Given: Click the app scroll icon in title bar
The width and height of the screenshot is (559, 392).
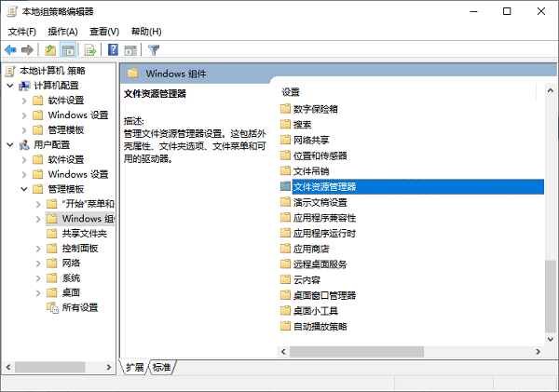Looking at the screenshot, I should 12,11.
